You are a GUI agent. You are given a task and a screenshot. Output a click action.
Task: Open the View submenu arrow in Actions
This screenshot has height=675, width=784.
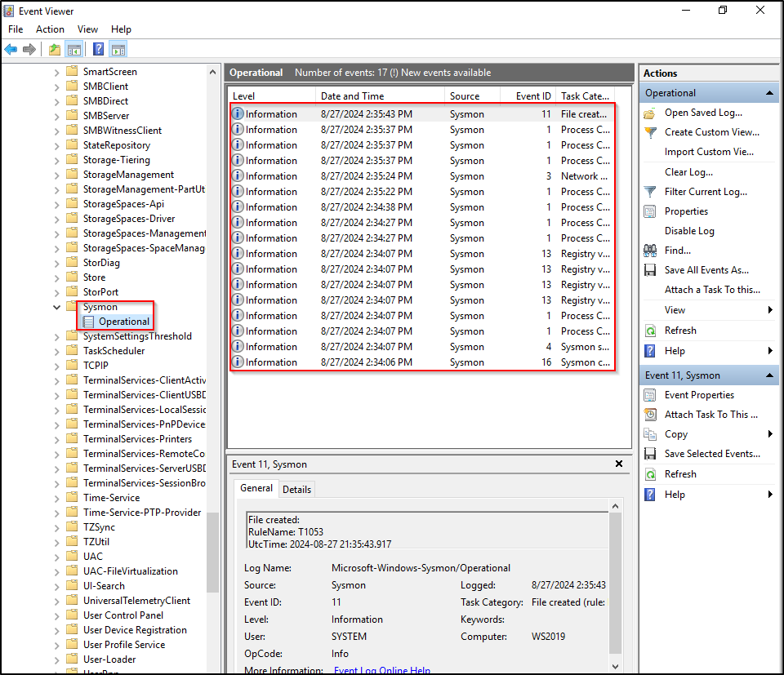[770, 310]
